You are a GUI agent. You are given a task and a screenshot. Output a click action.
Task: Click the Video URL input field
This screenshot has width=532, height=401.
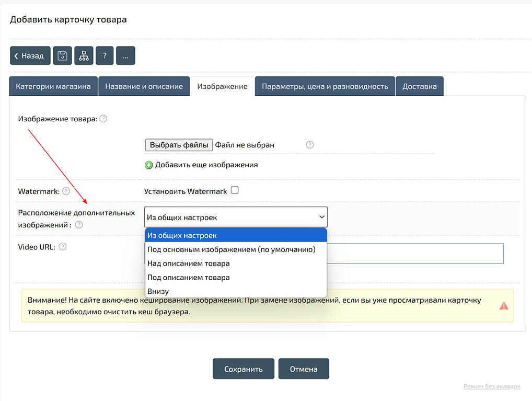tap(418, 253)
